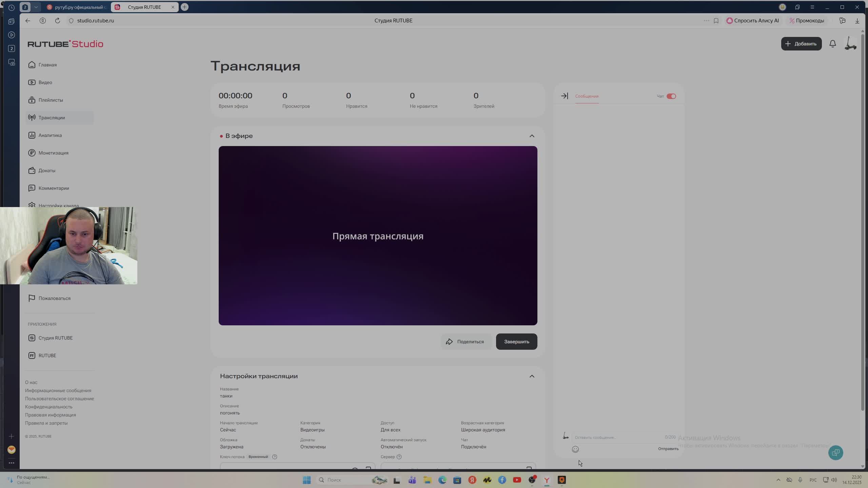Open the browser tab list dropdown
This screenshot has height=488, width=868.
tap(36, 7)
